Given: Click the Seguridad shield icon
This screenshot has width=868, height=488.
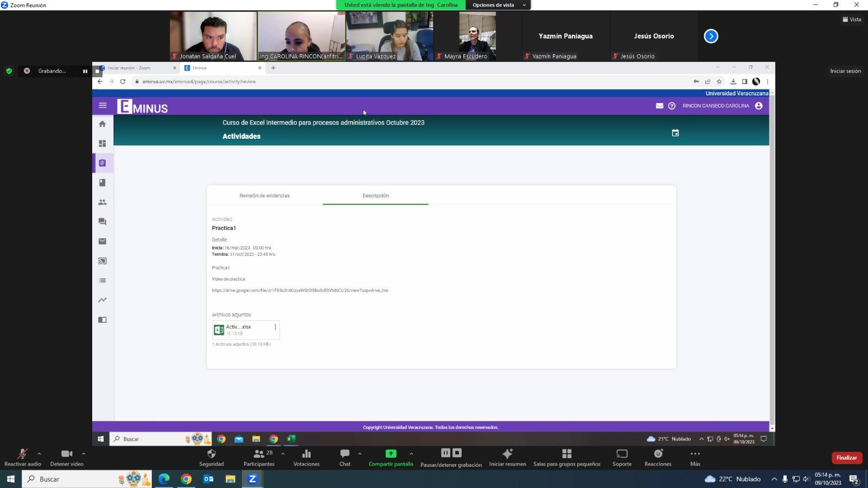Looking at the screenshot, I should pyautogui.click(x=212, y=454).
